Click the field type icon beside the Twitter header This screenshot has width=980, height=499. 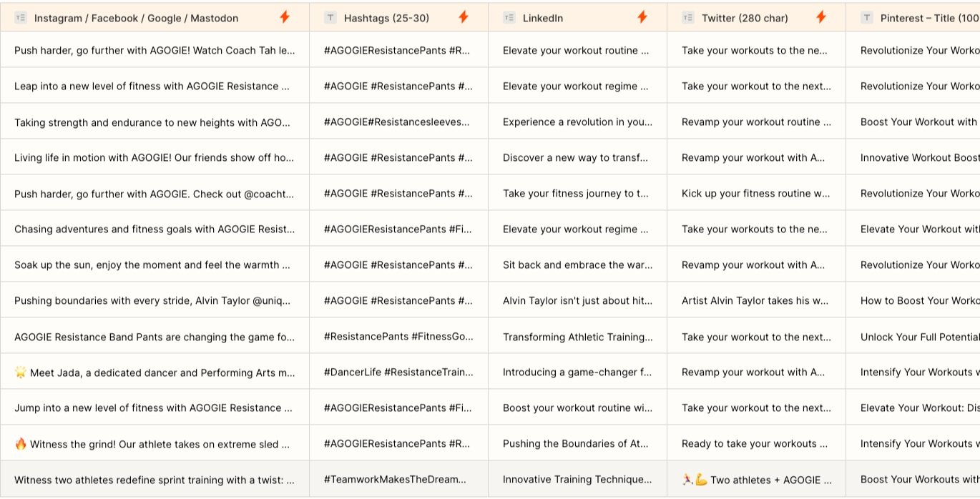click(688, 18)
